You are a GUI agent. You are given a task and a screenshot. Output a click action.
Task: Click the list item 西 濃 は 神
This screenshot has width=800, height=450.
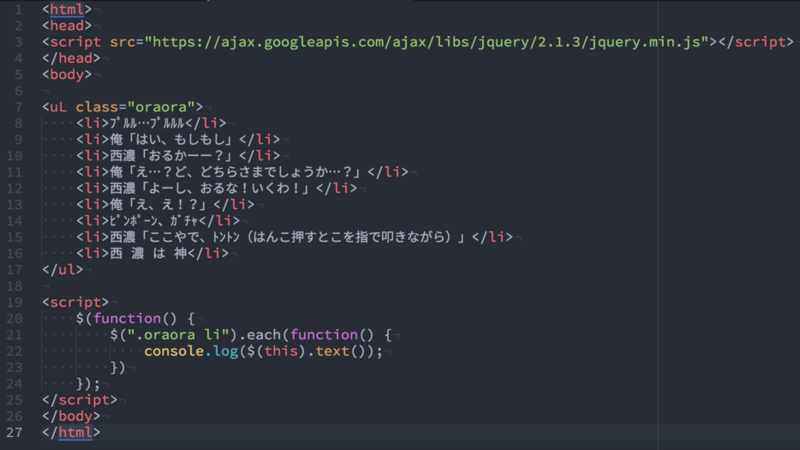pos(153,254)
